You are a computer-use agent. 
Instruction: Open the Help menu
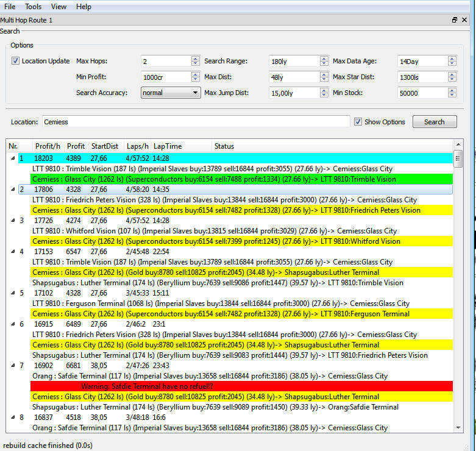[x=83, y=6]
